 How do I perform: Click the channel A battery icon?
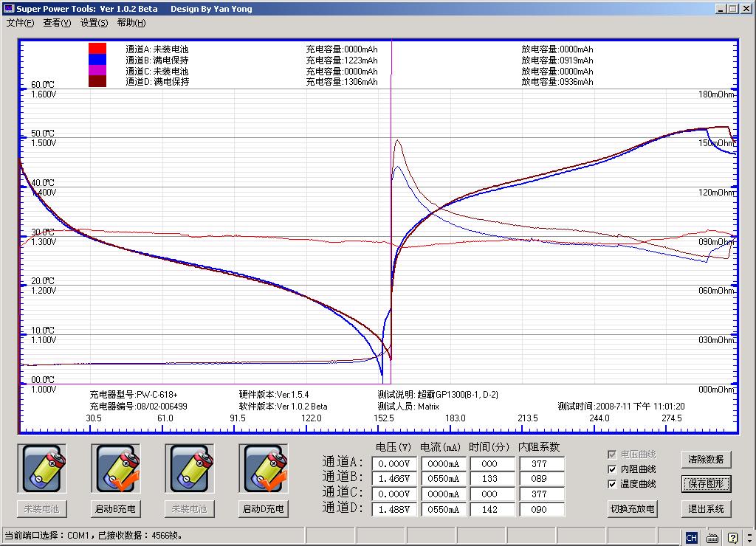[42, 469]
